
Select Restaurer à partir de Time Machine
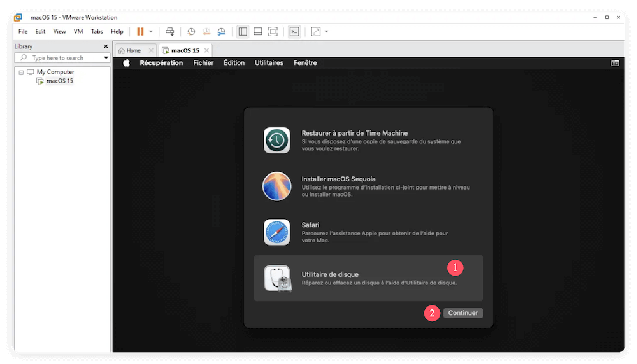(355, 133)
